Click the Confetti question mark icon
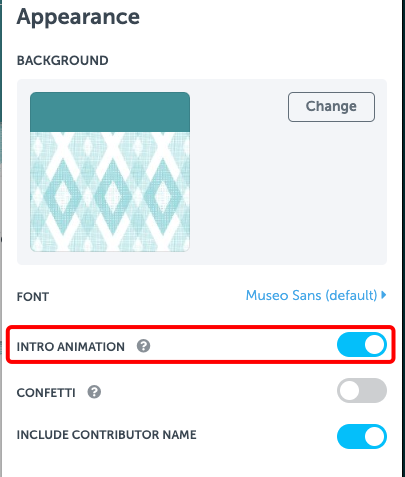Image resolution: width=405 pixels, height=477 pixels. (x=94, y=392)
